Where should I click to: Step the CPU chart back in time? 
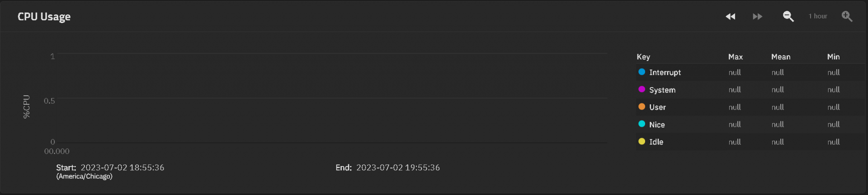(x=731, y=17)
